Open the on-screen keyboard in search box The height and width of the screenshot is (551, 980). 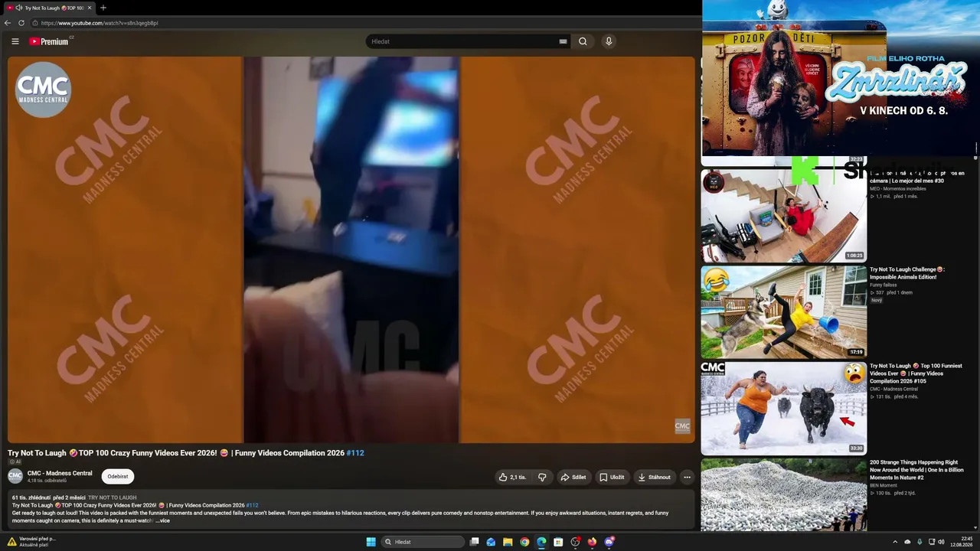point(563,41)
